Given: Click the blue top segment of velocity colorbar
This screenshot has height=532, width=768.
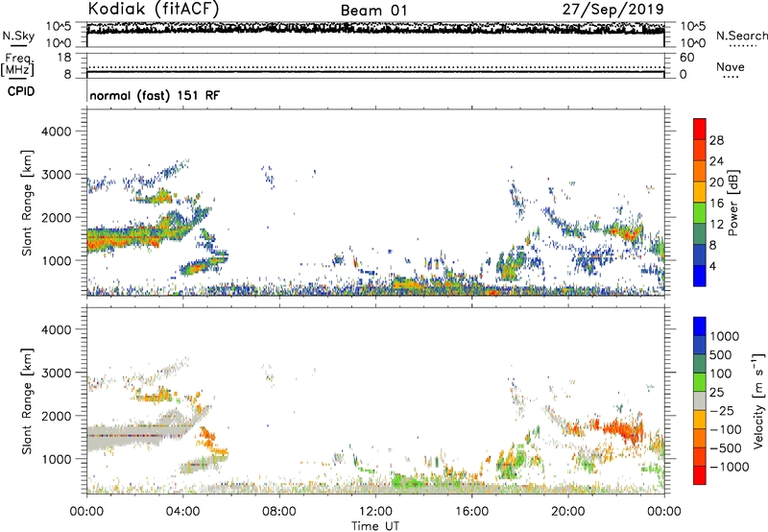Looking at the screenshot, I should [700, 326].
